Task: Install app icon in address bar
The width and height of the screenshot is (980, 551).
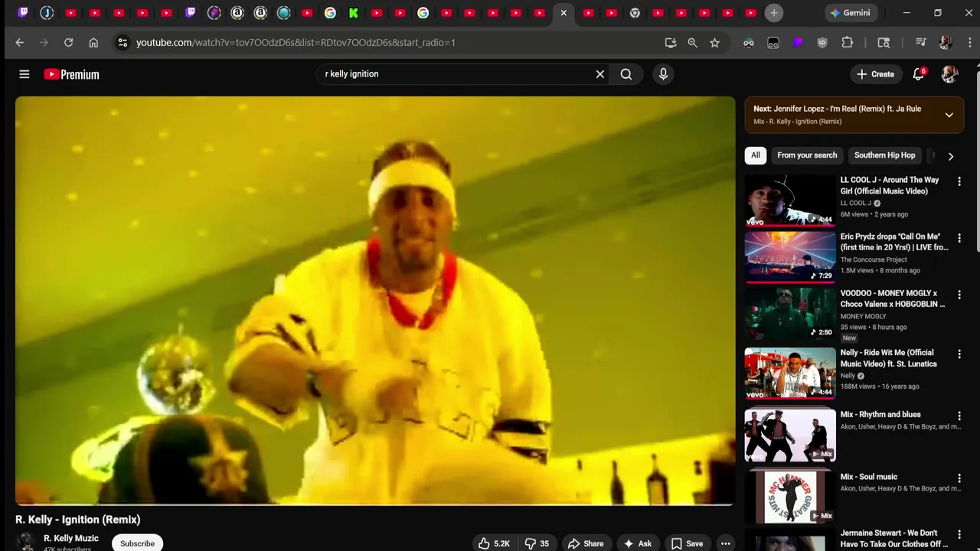Action: (671, 43)
